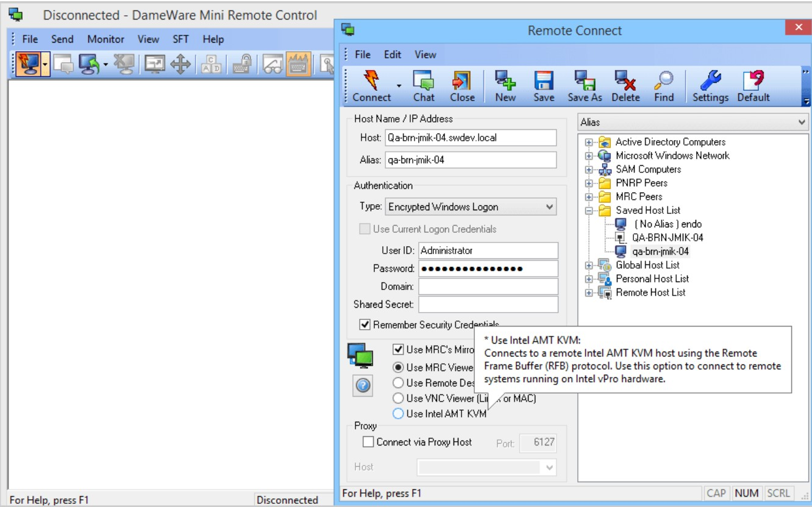The height and width of the screenshot is (507, 812).
Task: Click into the Alias text field
Action: click(471, 160)
